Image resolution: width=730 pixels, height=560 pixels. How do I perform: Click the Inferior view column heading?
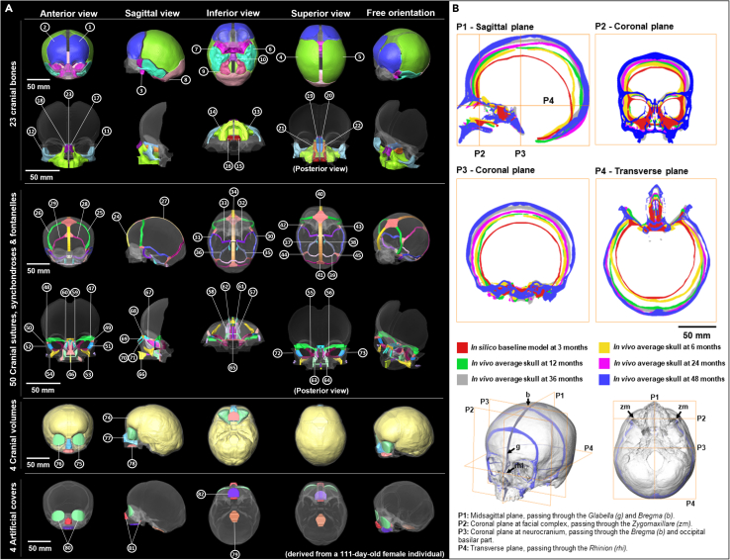pos(232,13)
